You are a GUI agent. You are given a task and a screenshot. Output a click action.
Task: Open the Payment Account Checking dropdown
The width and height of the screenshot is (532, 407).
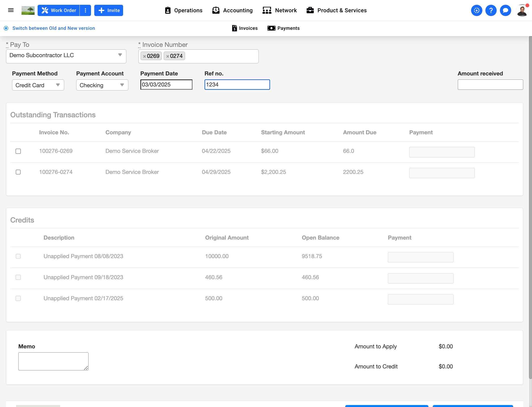tap(102, 85)
